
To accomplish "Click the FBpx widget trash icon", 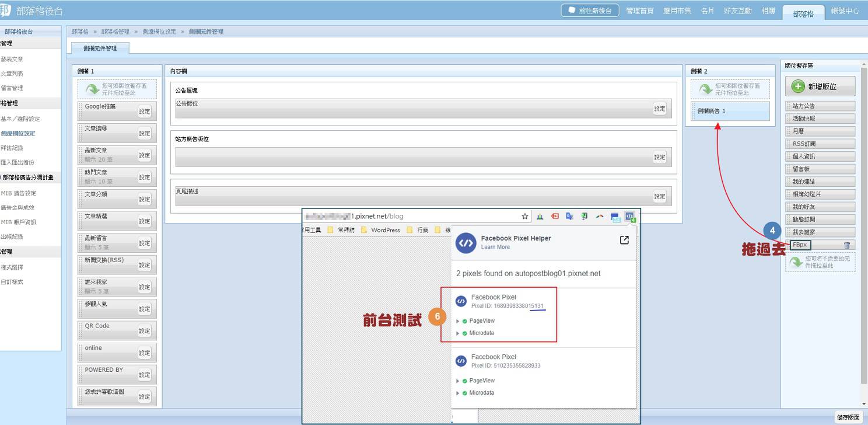I will 846,245.
